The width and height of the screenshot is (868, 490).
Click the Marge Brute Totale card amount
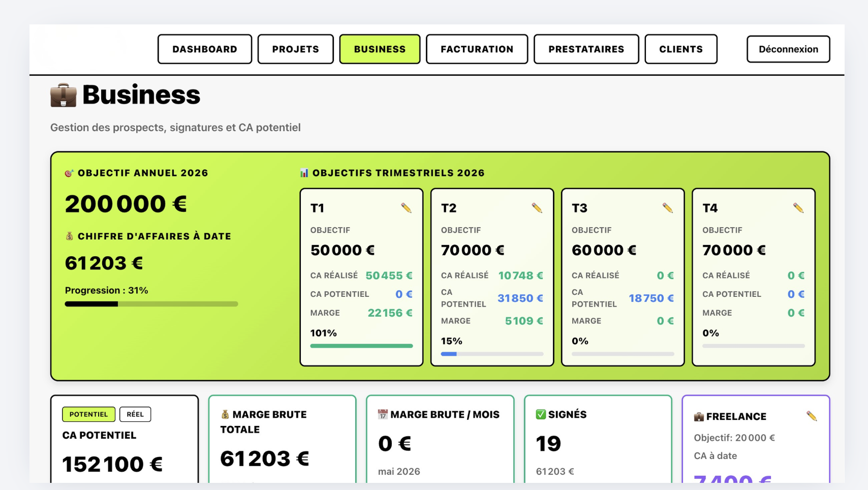265,459
